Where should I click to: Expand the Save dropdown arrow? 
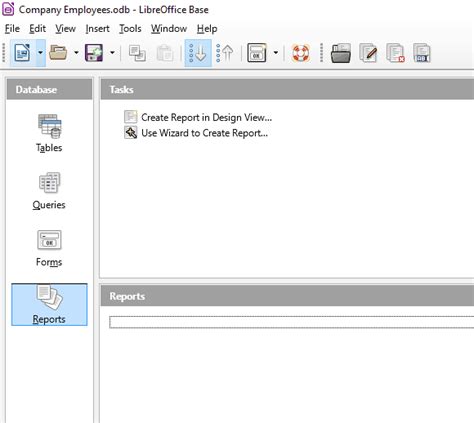coord(112,53)
